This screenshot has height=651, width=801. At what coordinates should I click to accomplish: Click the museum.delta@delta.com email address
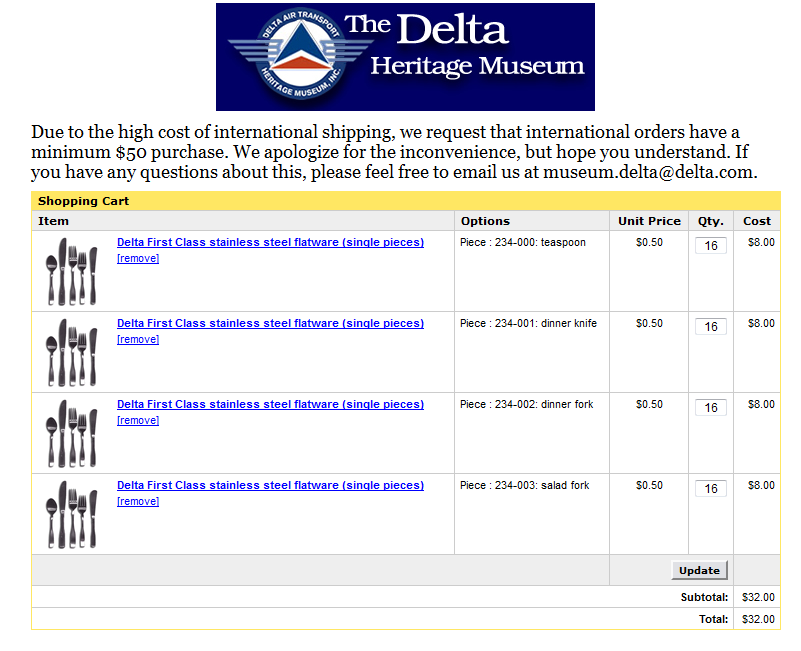coord(655,172)
